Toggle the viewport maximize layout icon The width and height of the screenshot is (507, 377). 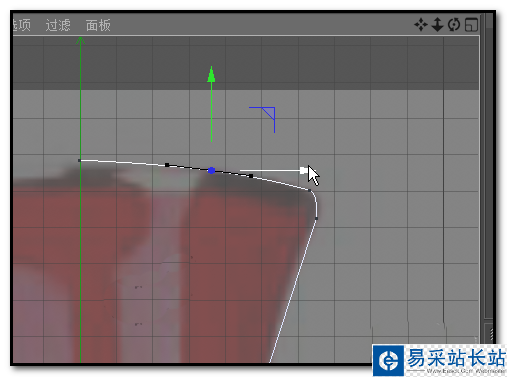click(x=471, y=25)
